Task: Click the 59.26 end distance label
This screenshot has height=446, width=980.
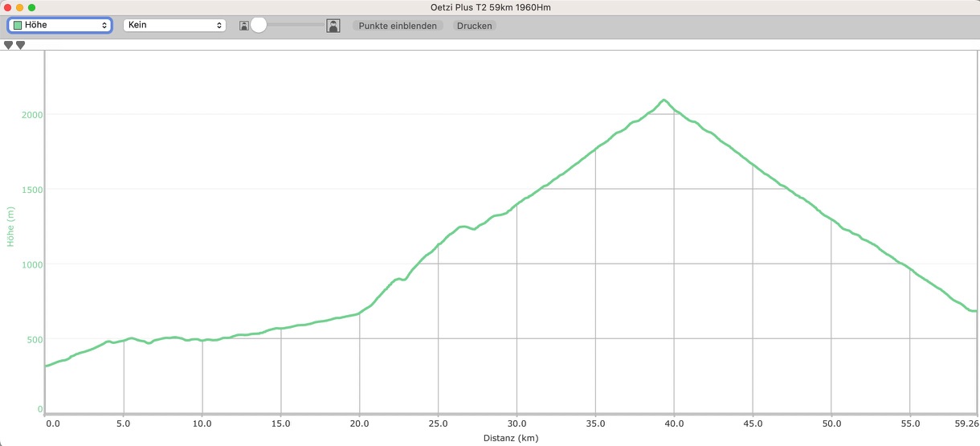Action: (966, 423)
